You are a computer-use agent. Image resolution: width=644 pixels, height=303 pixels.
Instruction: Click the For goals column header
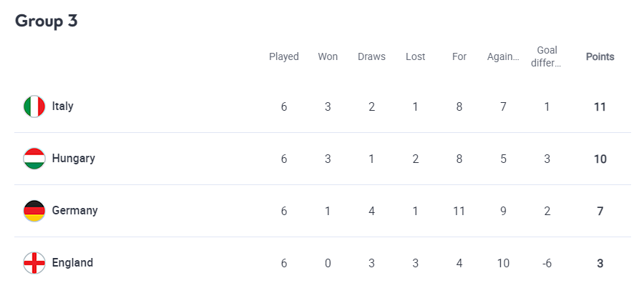[459, 56]
